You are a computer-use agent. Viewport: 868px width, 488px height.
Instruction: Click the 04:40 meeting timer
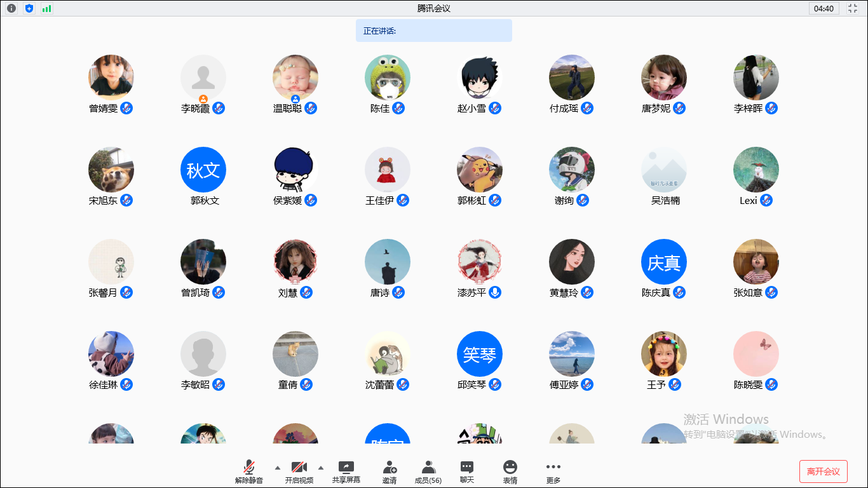tap(824, 8)
